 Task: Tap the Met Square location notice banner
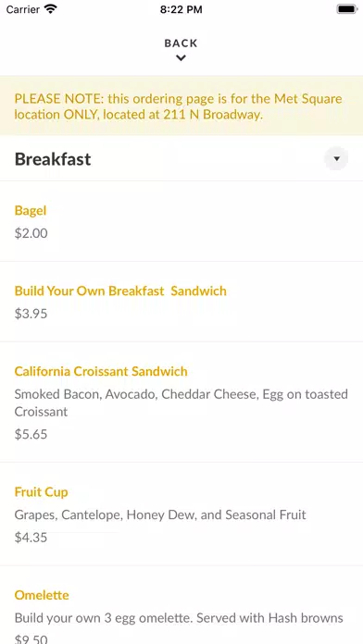(181, 105)
